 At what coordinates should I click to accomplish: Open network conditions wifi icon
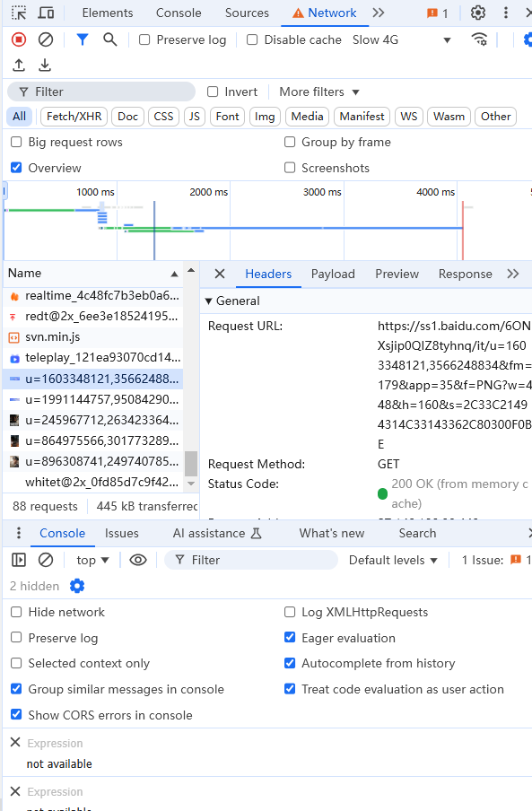(480, 39)
